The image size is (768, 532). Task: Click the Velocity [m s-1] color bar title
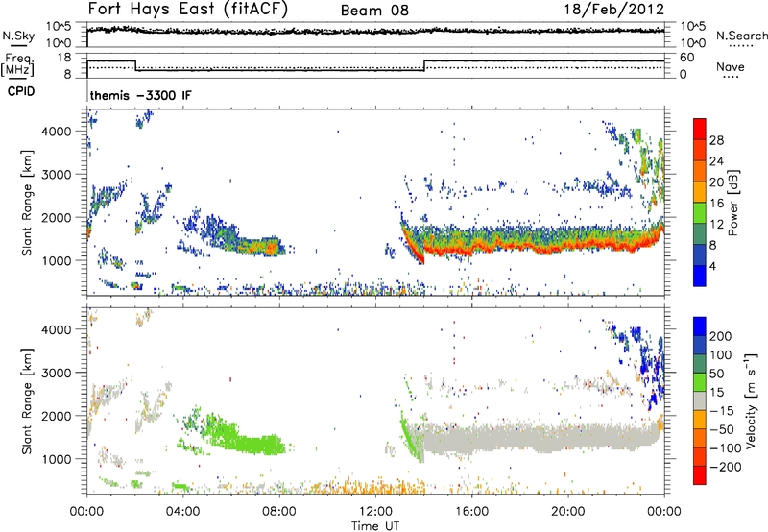tap(751, 400)
